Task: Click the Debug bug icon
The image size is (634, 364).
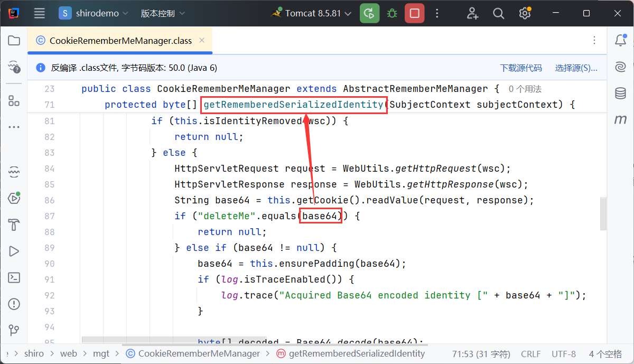Action: 392,13
